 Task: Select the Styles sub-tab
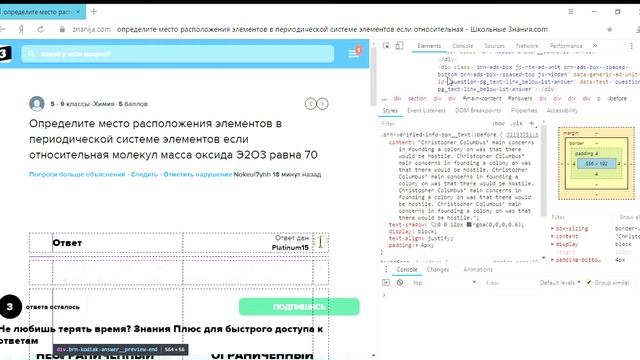390,111
